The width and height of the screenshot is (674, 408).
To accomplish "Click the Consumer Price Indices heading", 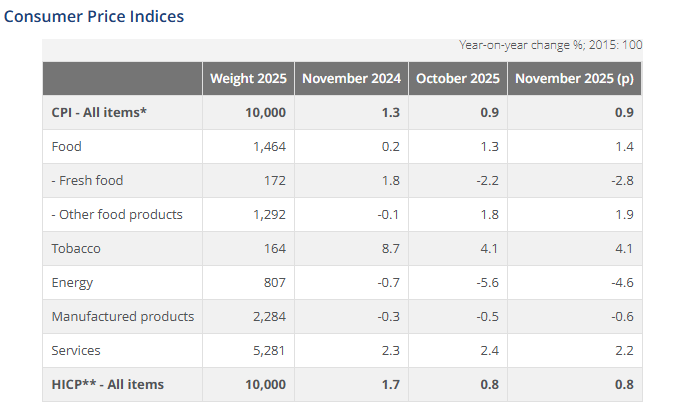I will coord(95,17).
